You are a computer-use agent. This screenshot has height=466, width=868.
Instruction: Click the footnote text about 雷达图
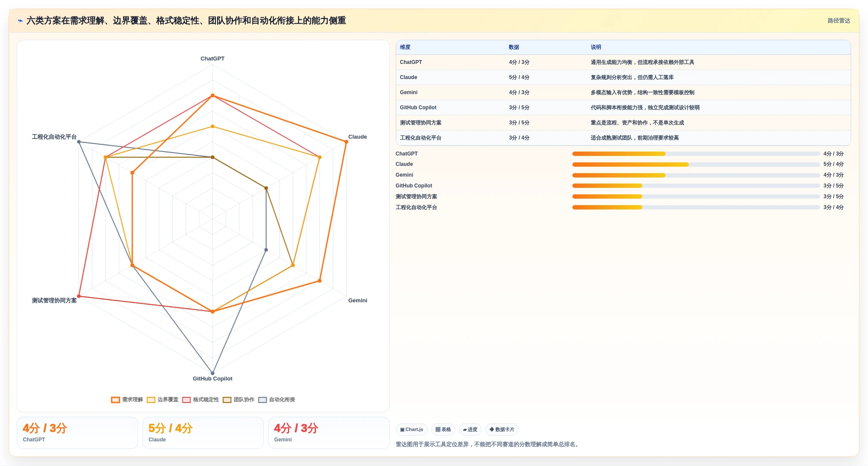coord(488,444)
